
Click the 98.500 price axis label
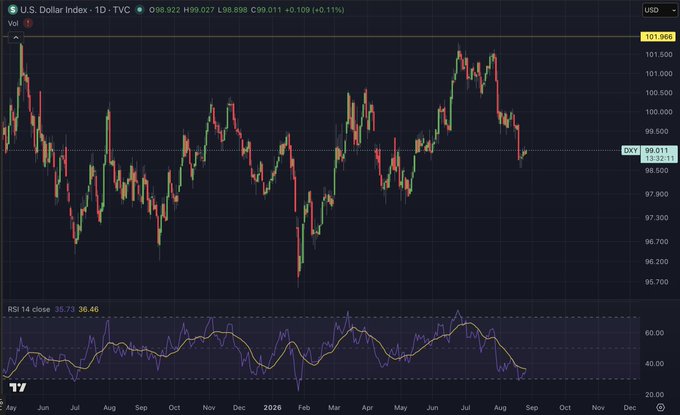[x=657, y=171]
